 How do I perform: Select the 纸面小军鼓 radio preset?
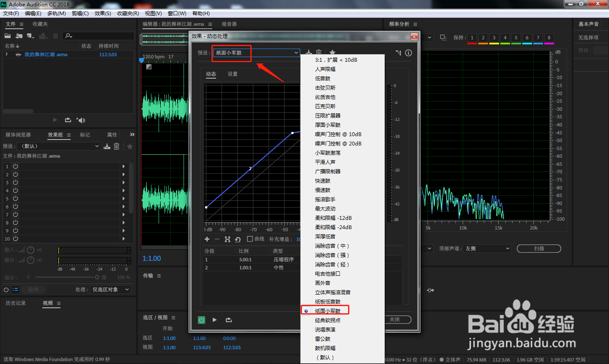pyautogui.click(x=306, y=311)
